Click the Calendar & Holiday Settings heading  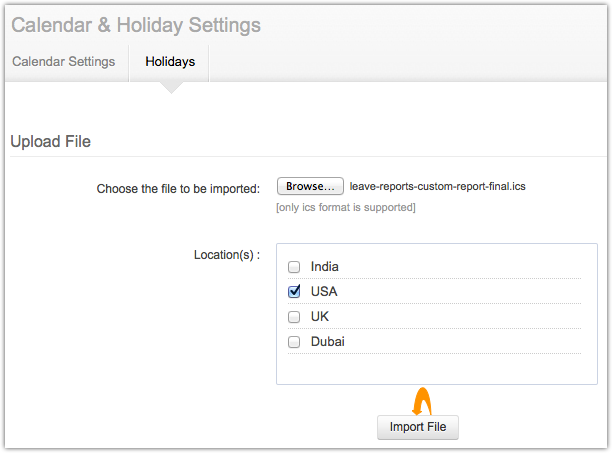(136, 24)
